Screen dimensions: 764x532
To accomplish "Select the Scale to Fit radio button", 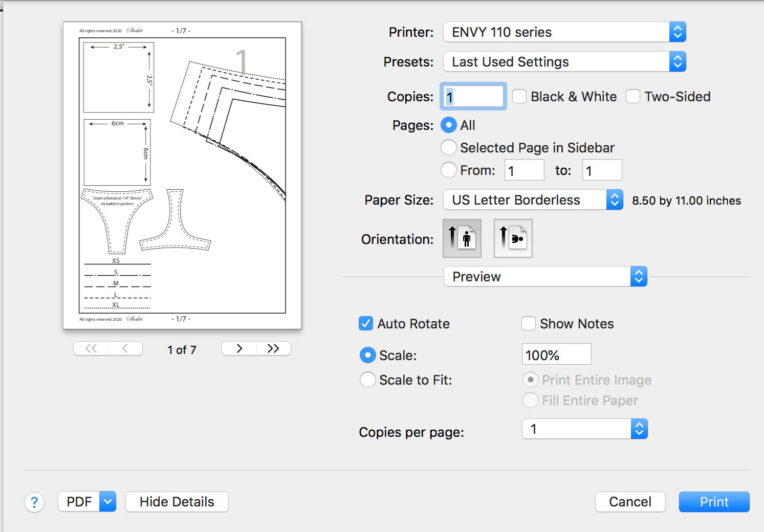I will point(368,380).
